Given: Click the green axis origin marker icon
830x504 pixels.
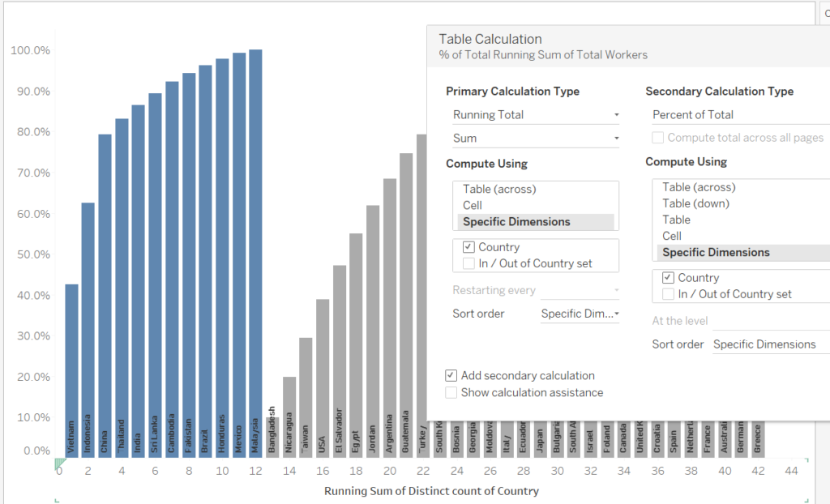Looking at the screenshot, I should [x=60, y=464].
